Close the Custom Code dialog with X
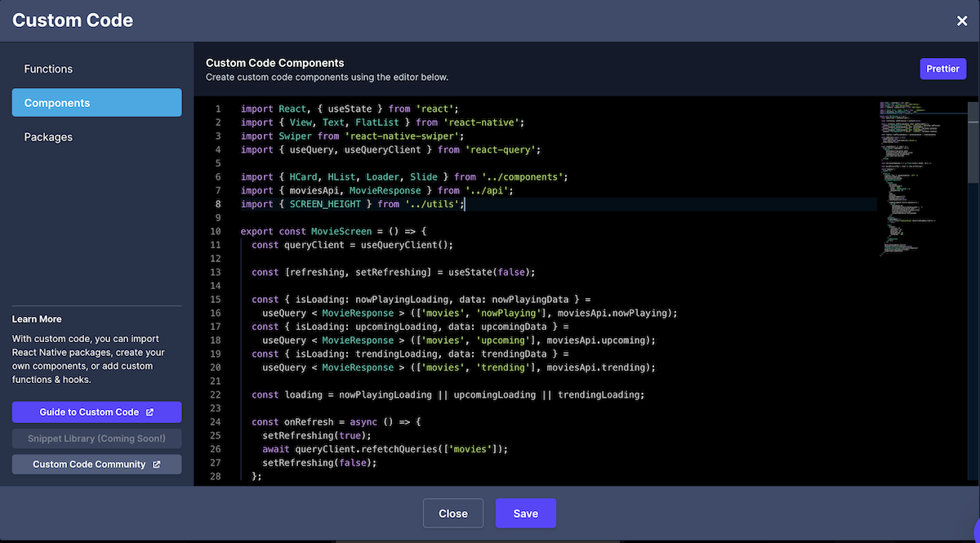The width and height of the screenshot is (980, 543). coord(962,21)
